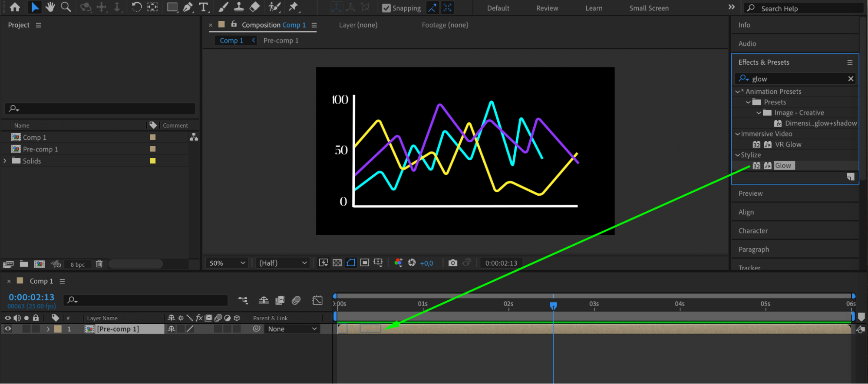
Task: Expand the Solids folder
Action: point(5,161)
